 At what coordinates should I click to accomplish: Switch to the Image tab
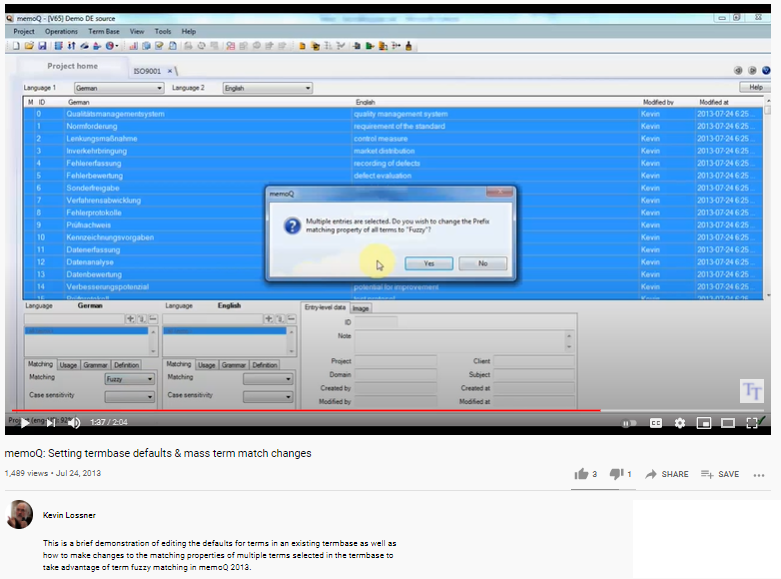click(x=361, y=308)
